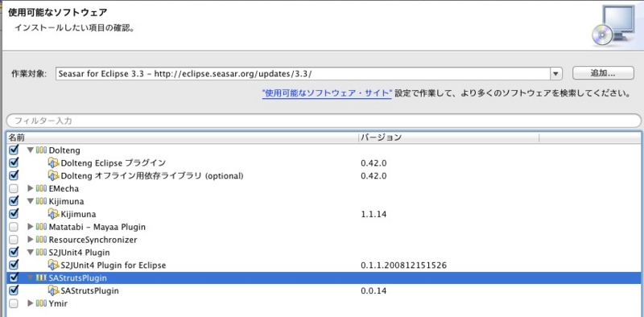Click the Dolteng category icon
Screen dimensions: 644x317
tap(42, 150)
